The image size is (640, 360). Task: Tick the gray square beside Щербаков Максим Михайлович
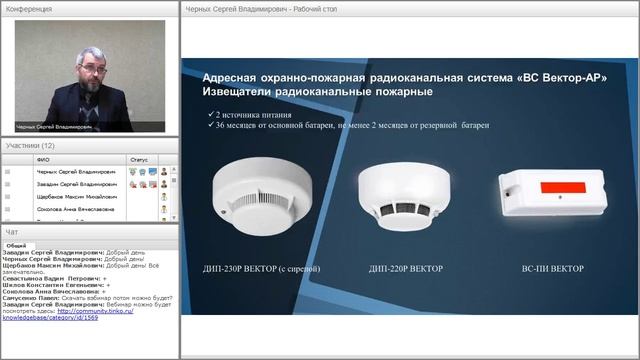click(7, 197)
